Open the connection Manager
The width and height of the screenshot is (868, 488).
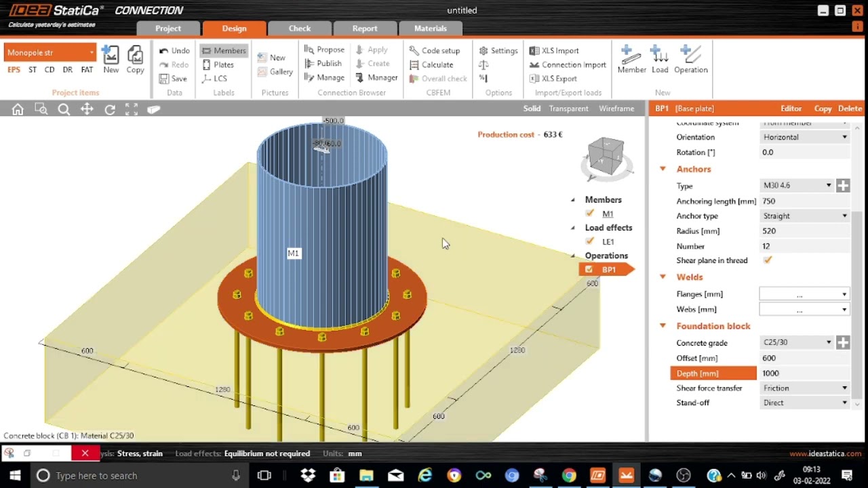click(376, 78)
